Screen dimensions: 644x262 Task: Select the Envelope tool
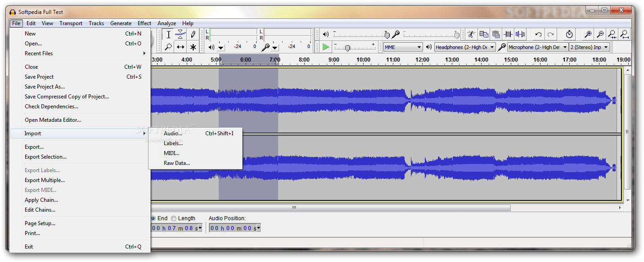(x=180, y=34)
